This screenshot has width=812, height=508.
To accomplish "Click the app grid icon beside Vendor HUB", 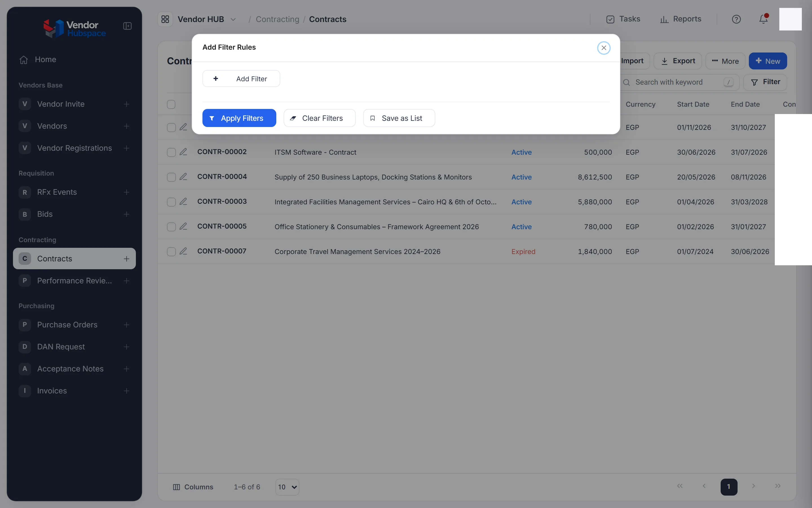I will point(165,19).
